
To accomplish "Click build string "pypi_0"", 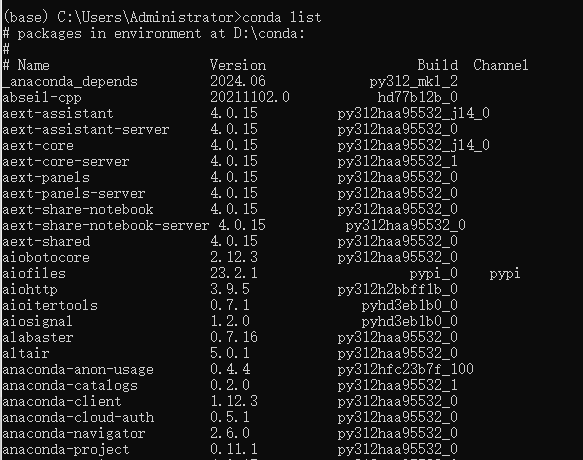I will [434, 274].
